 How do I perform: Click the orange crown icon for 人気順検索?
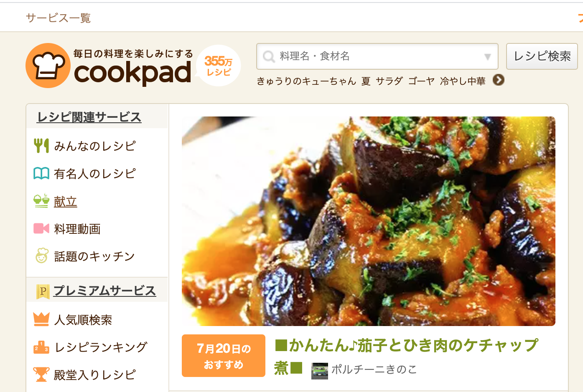point(41,319)
